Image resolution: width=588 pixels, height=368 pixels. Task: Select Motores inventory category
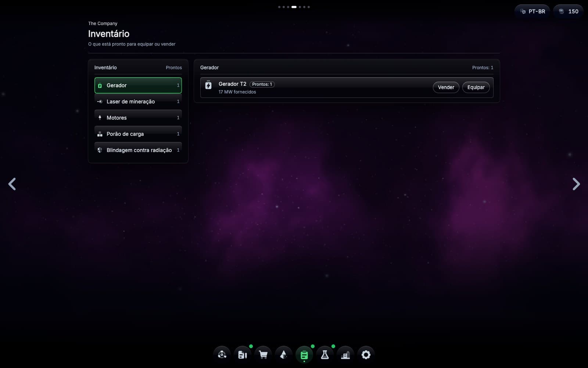(138, 118)
